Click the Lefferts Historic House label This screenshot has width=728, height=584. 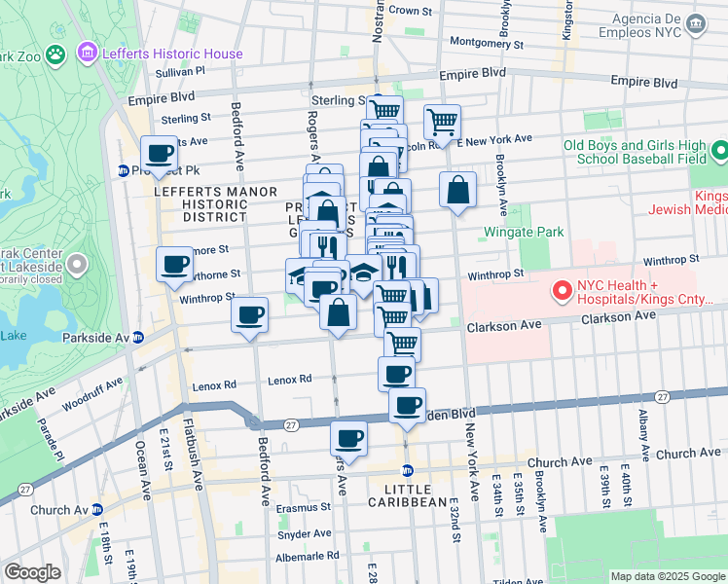tap(172, 54)
